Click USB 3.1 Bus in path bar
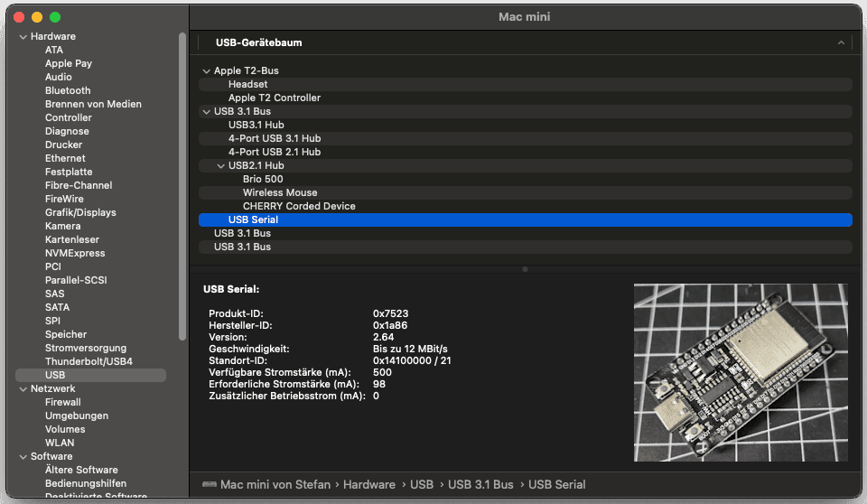The width and height of the screenshot is (867, 504). 480,485
